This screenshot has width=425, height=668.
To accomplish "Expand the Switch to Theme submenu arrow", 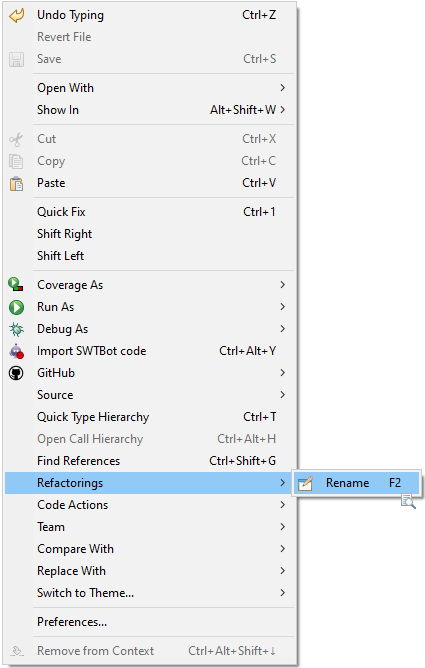I will [x=282, y=593].
